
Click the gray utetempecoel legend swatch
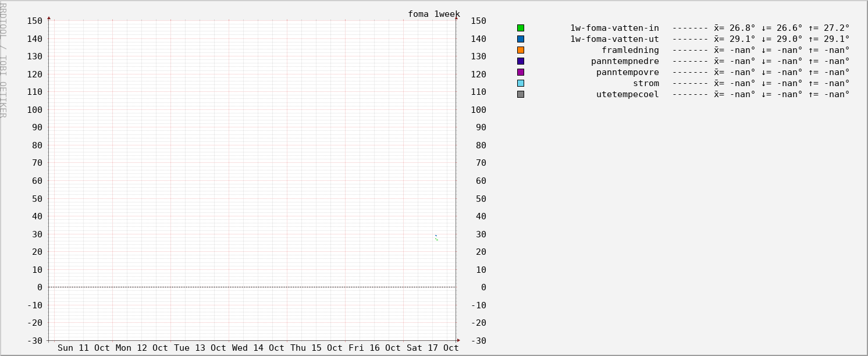coord(521,94)
